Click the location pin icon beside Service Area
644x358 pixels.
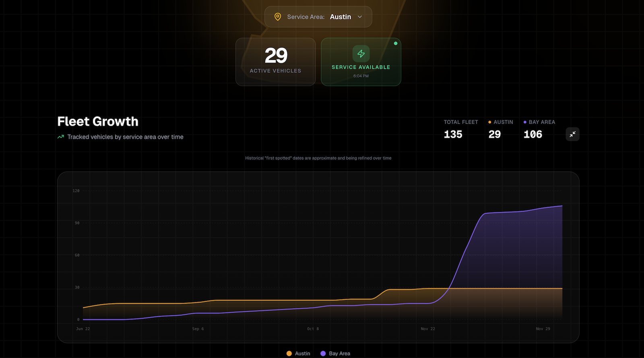[x=277, y=17]
